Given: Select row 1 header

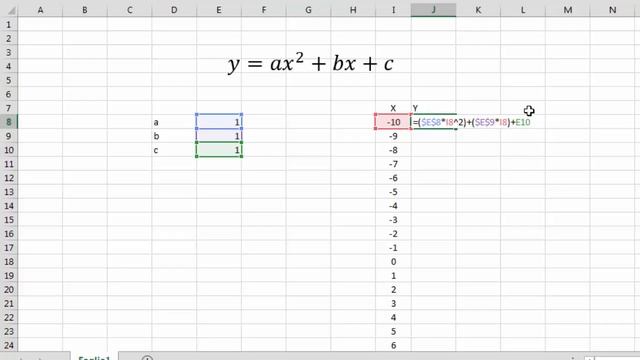Looking at the screenshot, I should [9, 24].
